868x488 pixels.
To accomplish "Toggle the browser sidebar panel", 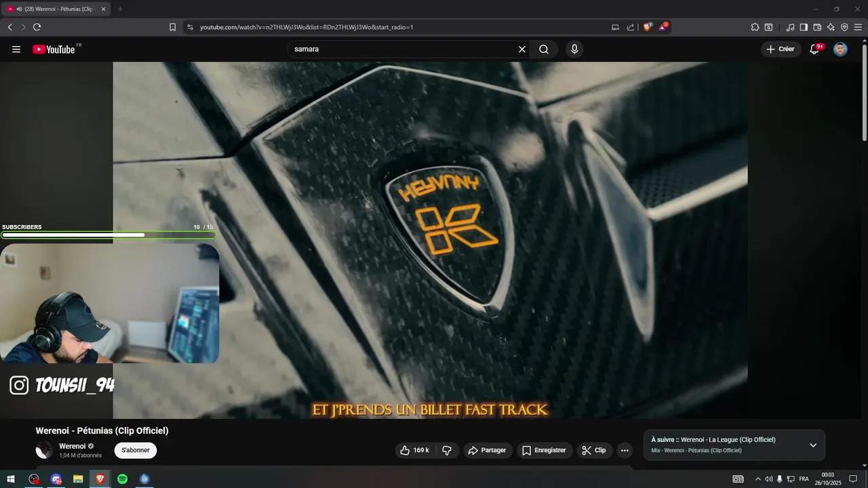I will point(804,27).
